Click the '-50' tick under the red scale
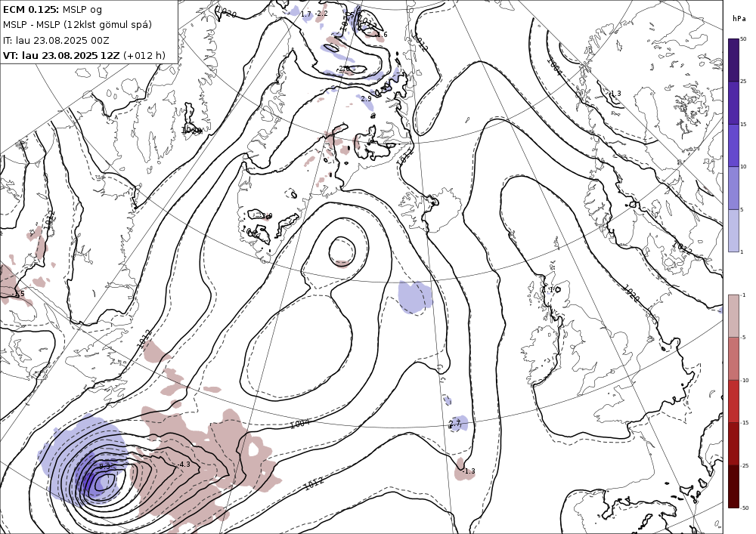This screenshot has width=756, height=534. coord(745,508)
